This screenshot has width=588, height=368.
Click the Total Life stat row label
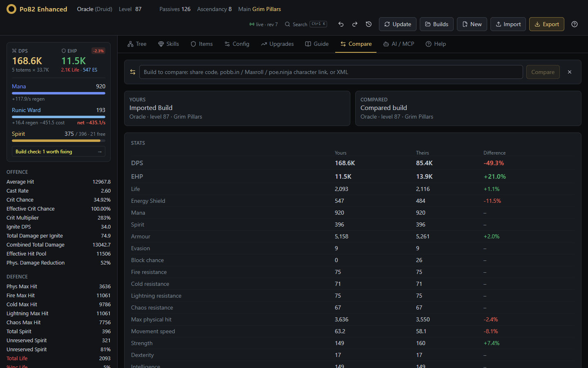(17, 358)
